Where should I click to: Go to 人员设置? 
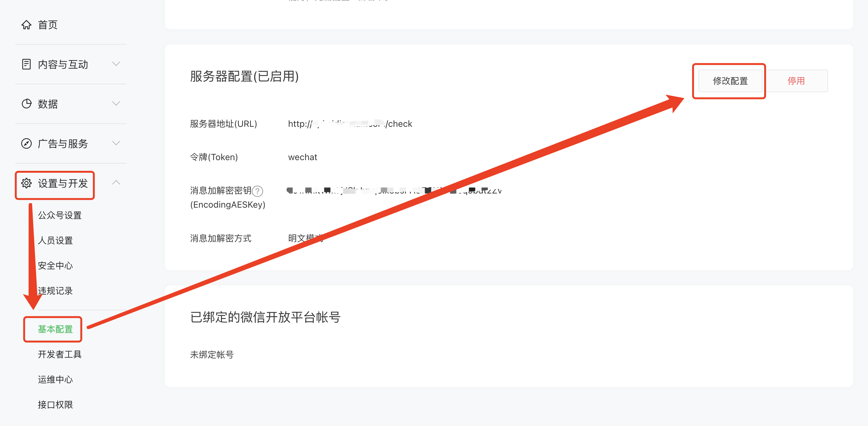coord(55,240)
